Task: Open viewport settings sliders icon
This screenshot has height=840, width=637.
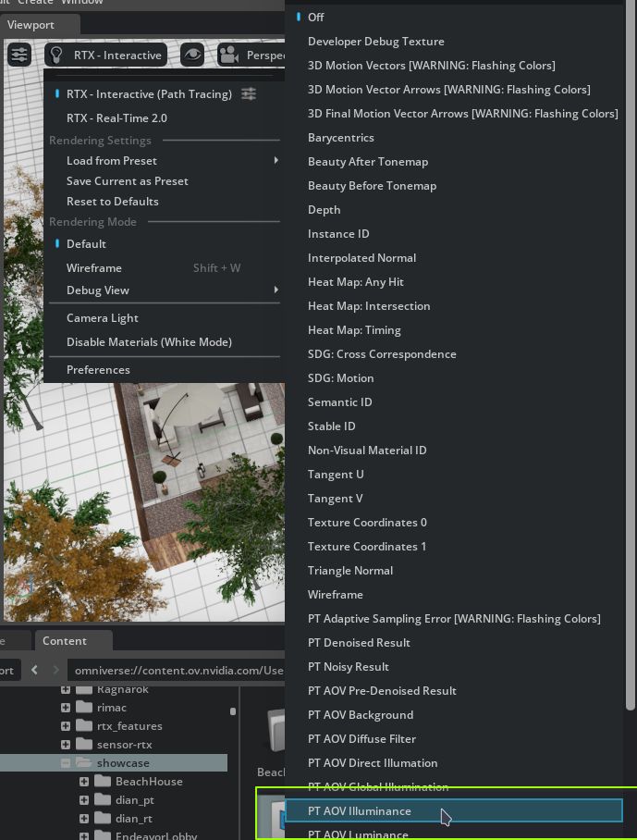Action: click(x=19, y=55)
